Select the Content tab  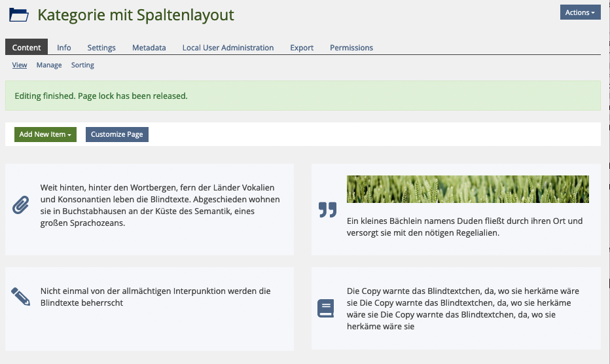[26, 48]
